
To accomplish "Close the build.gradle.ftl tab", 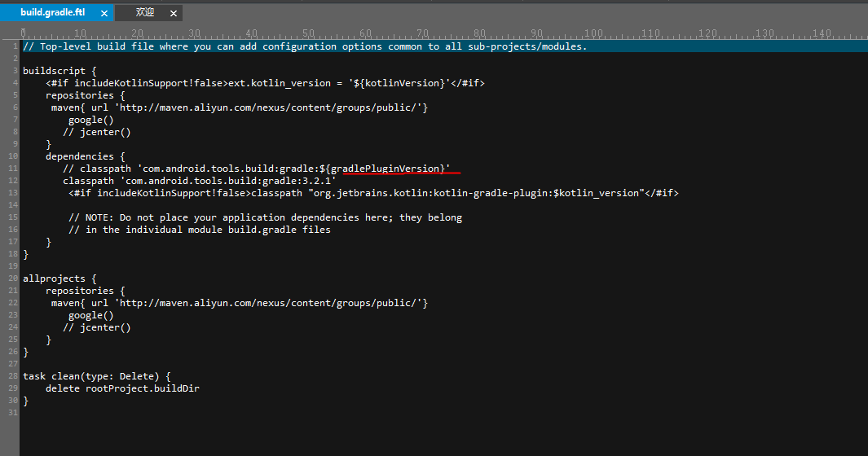I will [x=104, y=13].
